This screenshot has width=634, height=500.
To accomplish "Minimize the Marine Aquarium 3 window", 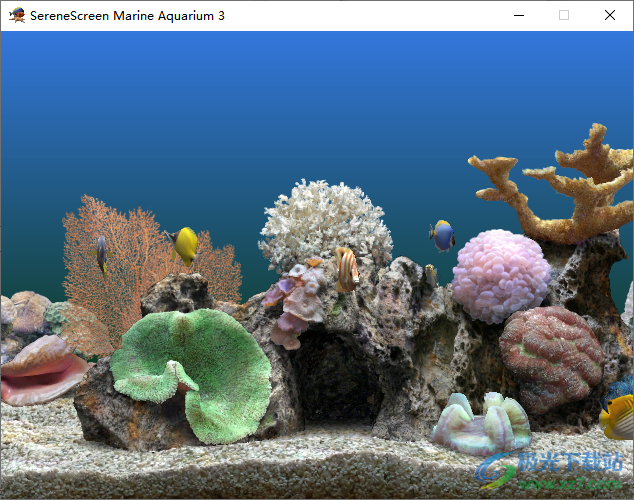I will [519, 15].
